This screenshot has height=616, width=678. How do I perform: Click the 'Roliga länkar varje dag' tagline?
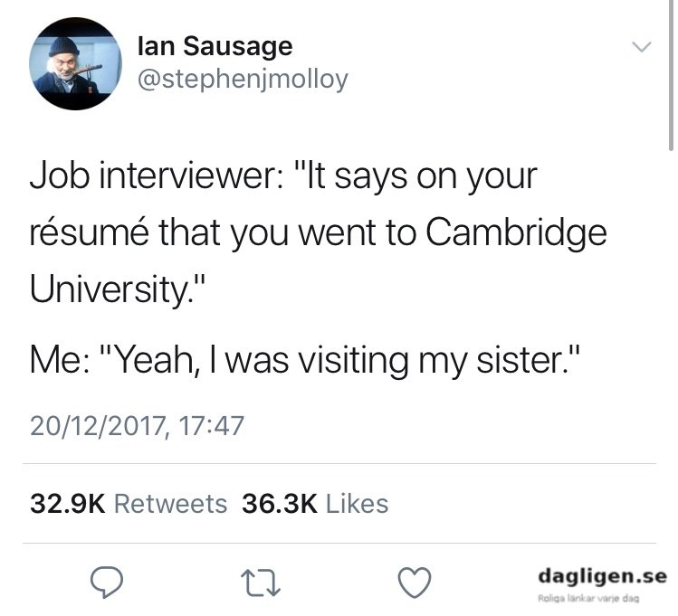click(588, 599)
